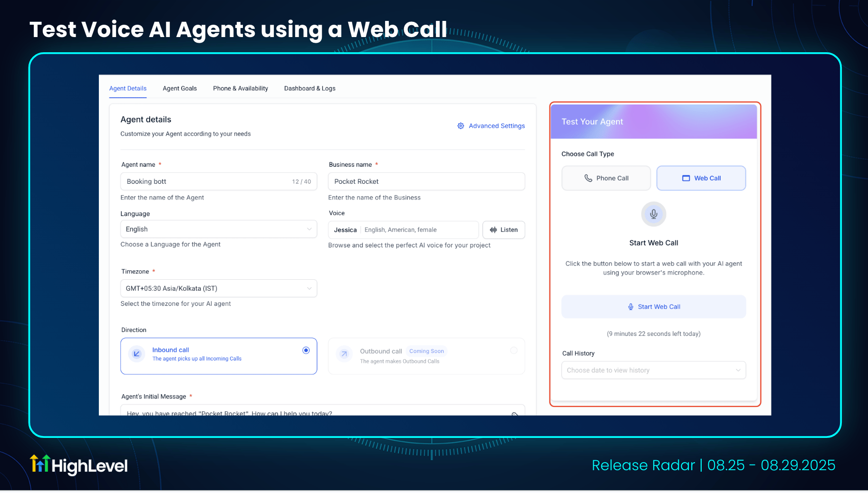Click the '12 / 40' character counter
Image resolution: width=868 pixels, height=493 pixels.
pyautogui.click(x=302, y=181)
